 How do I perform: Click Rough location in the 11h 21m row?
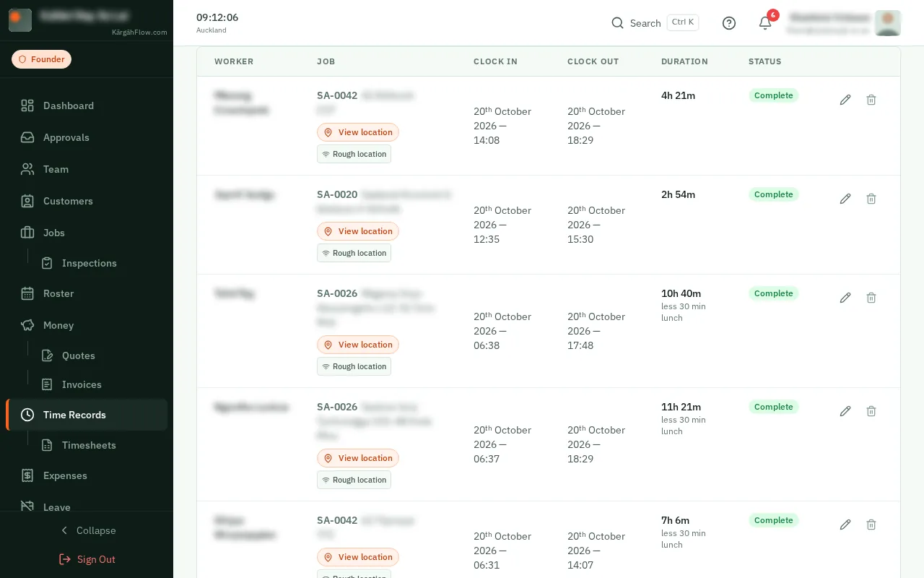pyautogui.click(x=354, y=480)
